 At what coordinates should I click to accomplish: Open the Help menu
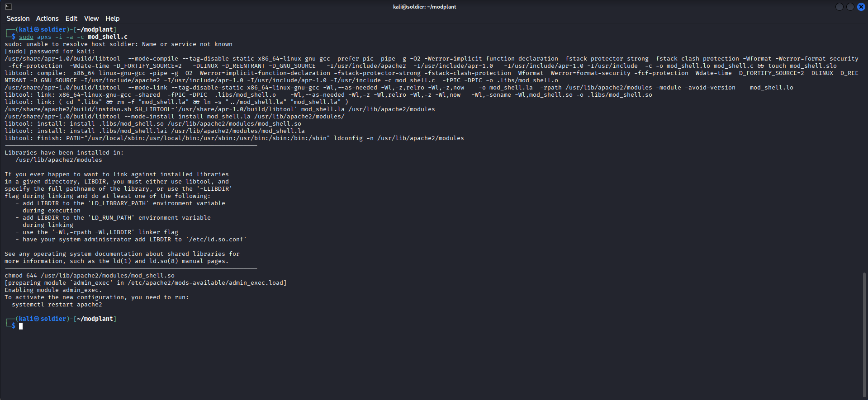(113, 19)
